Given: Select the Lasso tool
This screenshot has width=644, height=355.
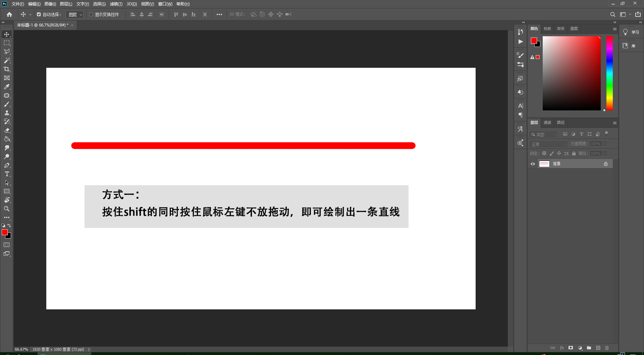Looking at the screenshot, I should (7, 52).
